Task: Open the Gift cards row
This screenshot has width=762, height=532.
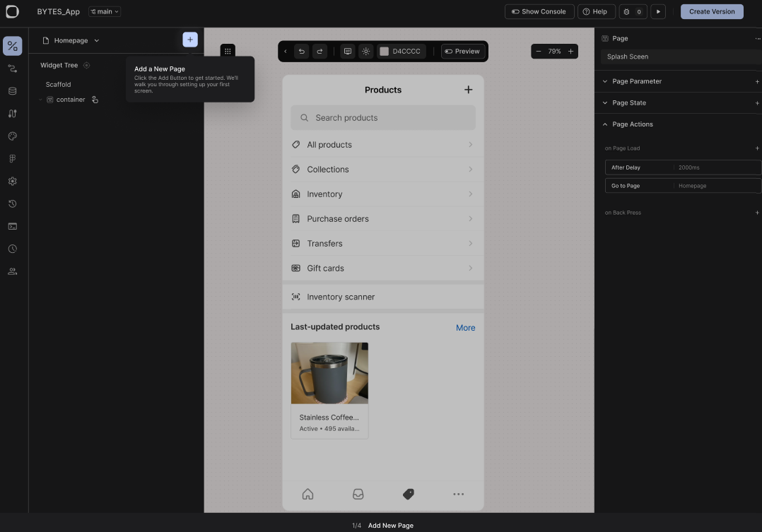Action: coord(383,268)
